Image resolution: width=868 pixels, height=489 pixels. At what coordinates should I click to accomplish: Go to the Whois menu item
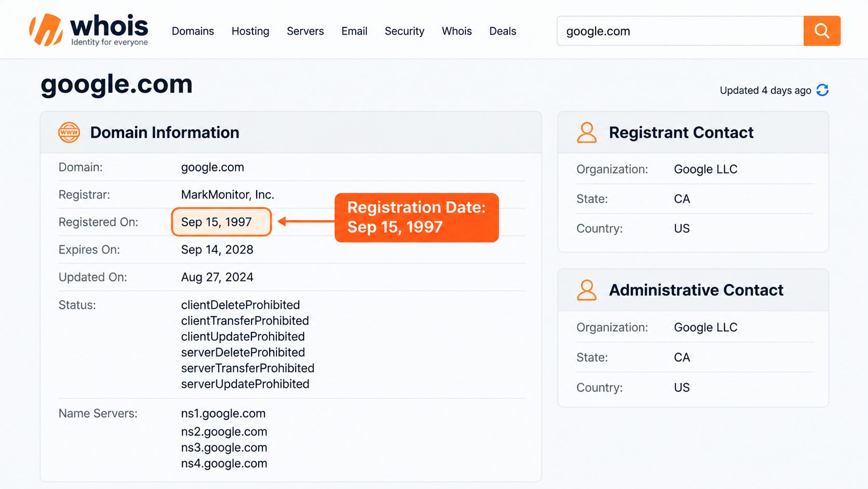click(x=457, y=31)
